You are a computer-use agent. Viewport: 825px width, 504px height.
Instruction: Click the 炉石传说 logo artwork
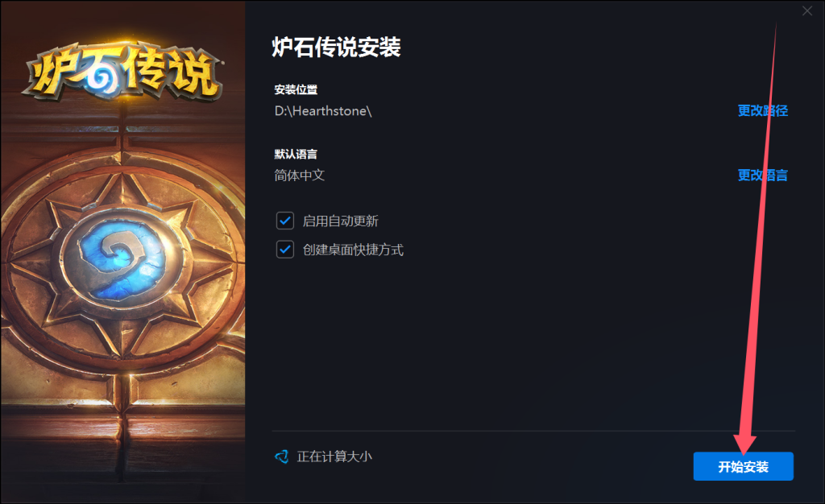click(x=123, y=71)
